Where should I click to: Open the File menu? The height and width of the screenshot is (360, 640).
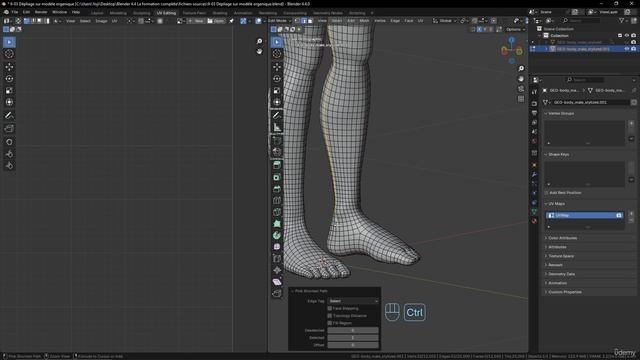coord(15,12)
